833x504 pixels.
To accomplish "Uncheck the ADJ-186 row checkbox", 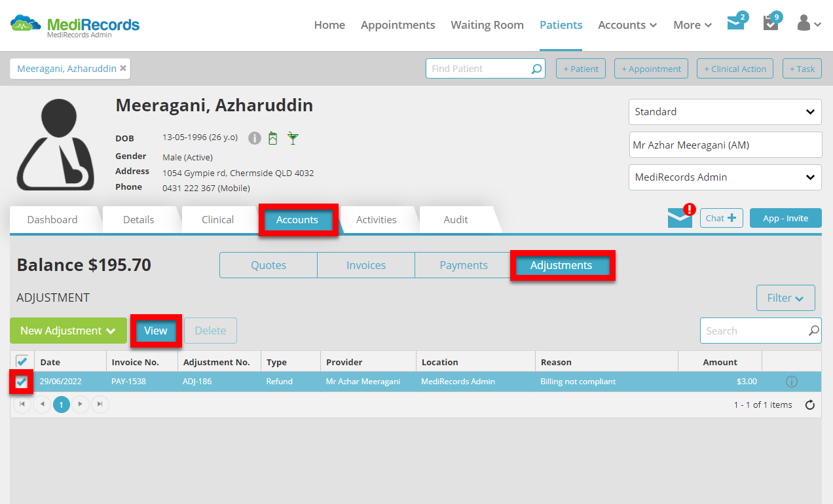I will coord(22,382).
